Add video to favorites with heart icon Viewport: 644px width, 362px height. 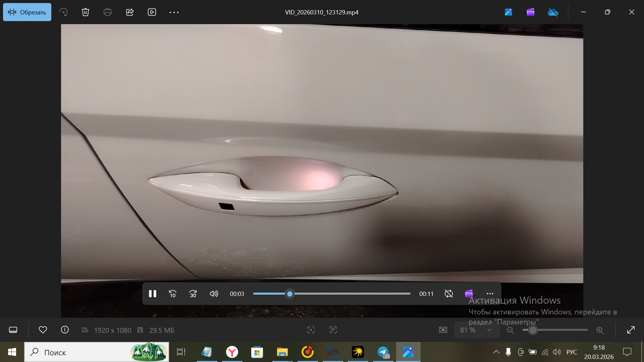tap(43, 330)
